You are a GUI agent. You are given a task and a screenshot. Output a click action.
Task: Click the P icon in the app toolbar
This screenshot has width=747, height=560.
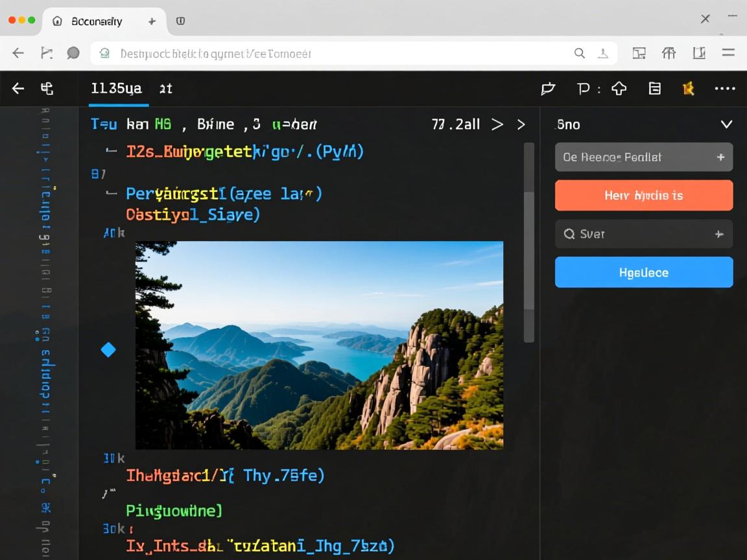coord(584,89)
